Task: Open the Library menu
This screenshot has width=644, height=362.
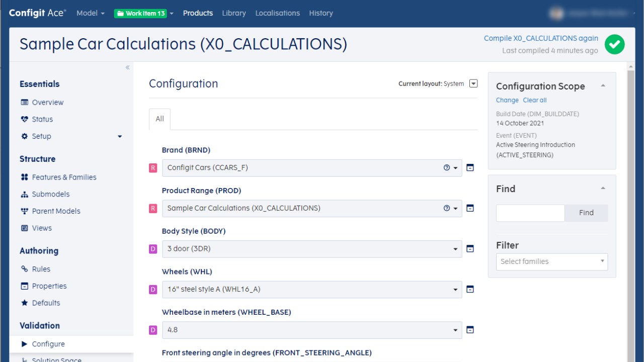Action: pyautogui.click(x=234, y=13)
